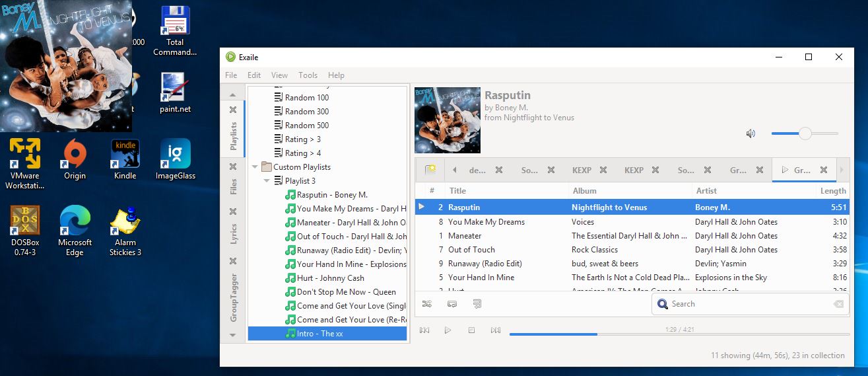
Task: Open the paint.net desktop shortcut
Action: coord(175,93)
